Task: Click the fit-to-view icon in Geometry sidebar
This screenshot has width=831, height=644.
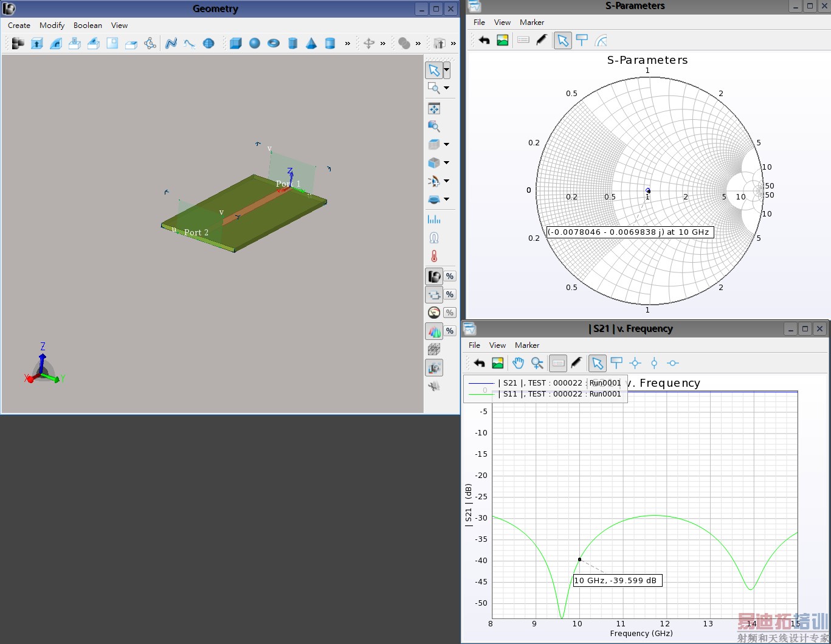Action: [434, 109]
